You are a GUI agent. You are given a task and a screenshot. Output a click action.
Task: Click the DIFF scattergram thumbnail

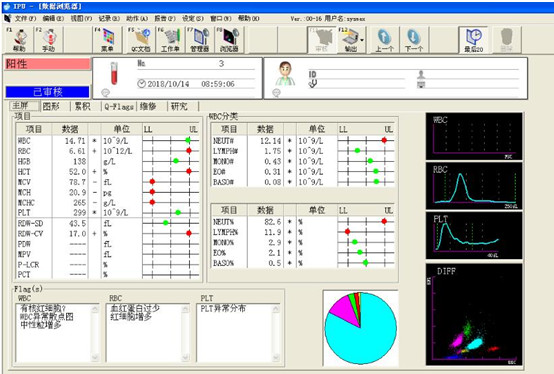click(474, 314)
